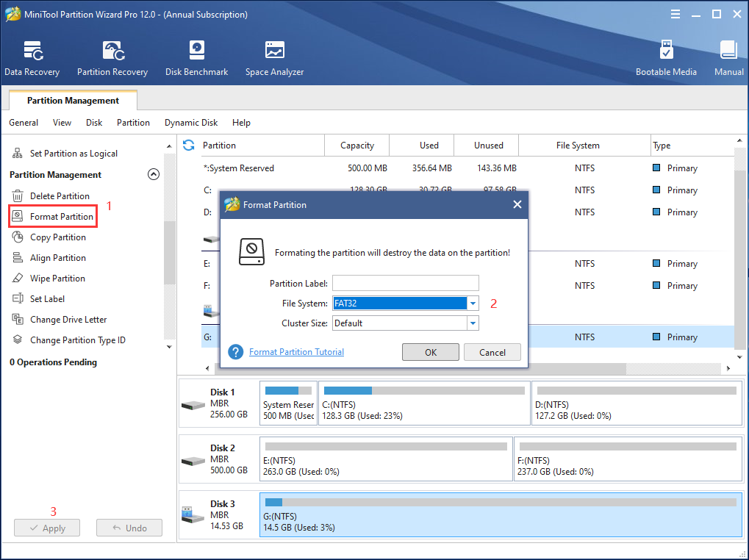Image resolution: width=749 pixels, height=560 pixels.
Task: Click the Undo button
Action: tap(129, 528)
